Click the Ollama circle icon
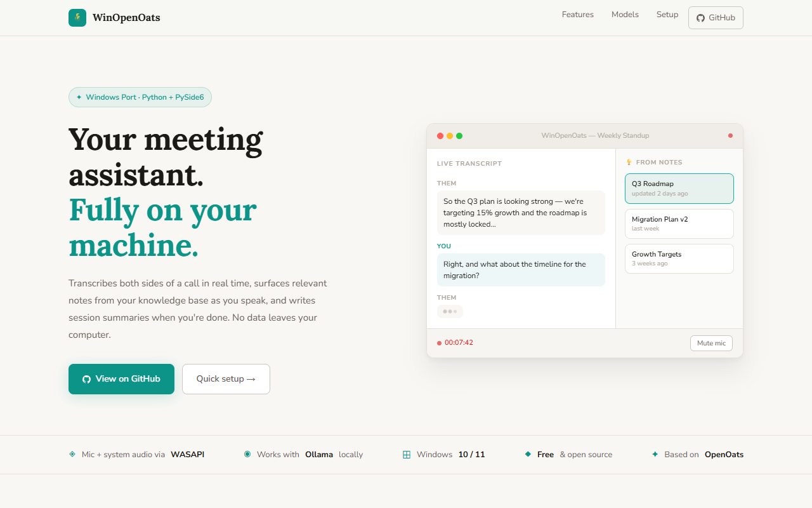Screen dimensions: 812x508 (x=247, y=455)
